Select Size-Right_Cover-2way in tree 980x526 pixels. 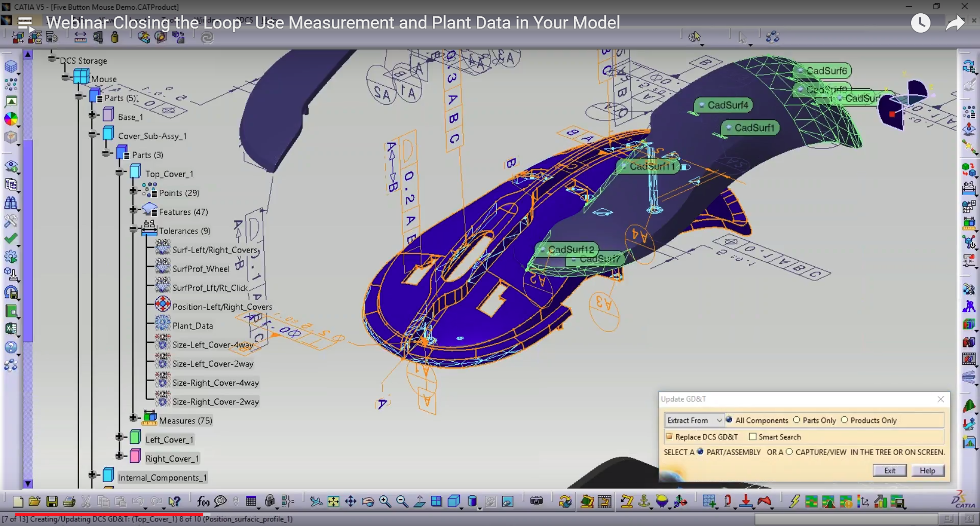click(x=215, y=402)
